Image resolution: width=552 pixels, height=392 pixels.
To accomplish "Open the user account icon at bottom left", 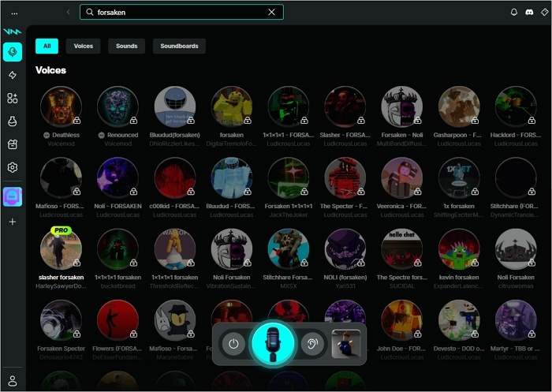I will pos(13,380).
